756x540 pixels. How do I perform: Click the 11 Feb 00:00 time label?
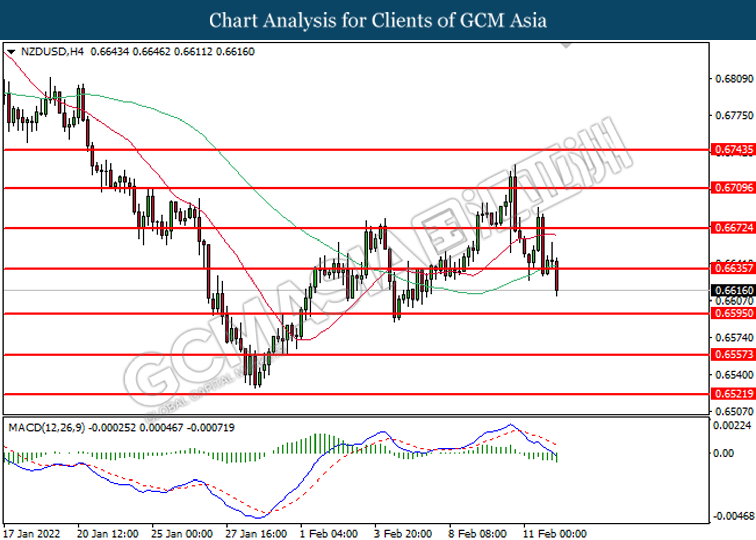click(554, 534)
